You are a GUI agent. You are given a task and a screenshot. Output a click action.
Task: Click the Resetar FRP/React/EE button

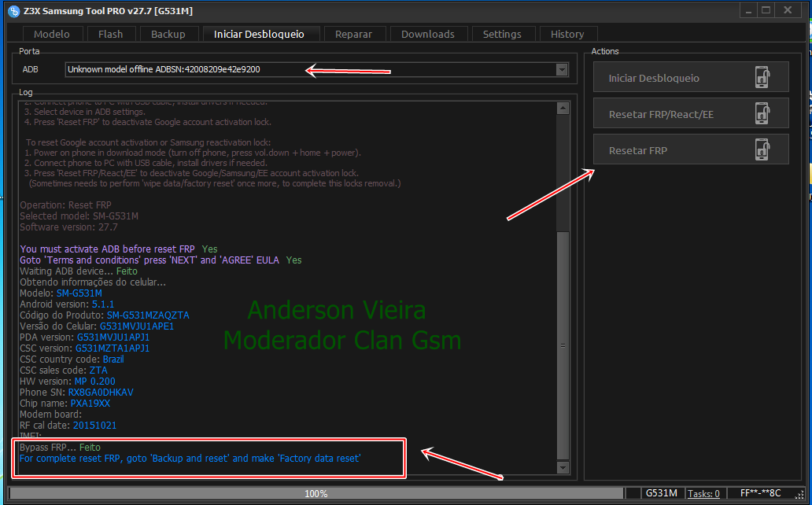(x=691, y=113)
